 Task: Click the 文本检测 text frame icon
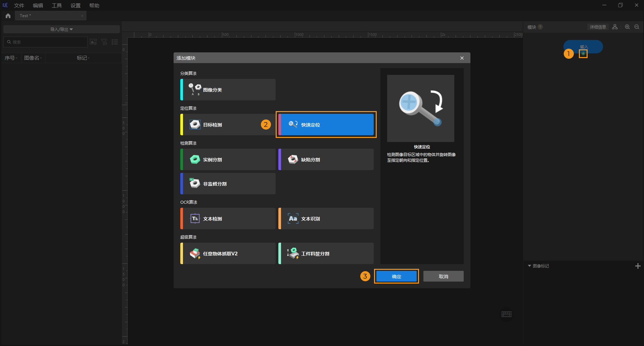coord(195,218)
